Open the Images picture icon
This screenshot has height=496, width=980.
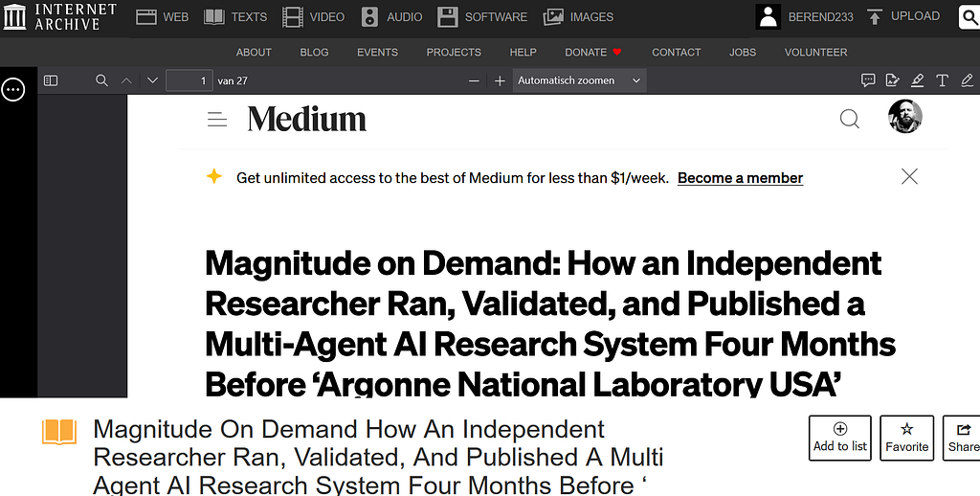(x=553, y=17)
